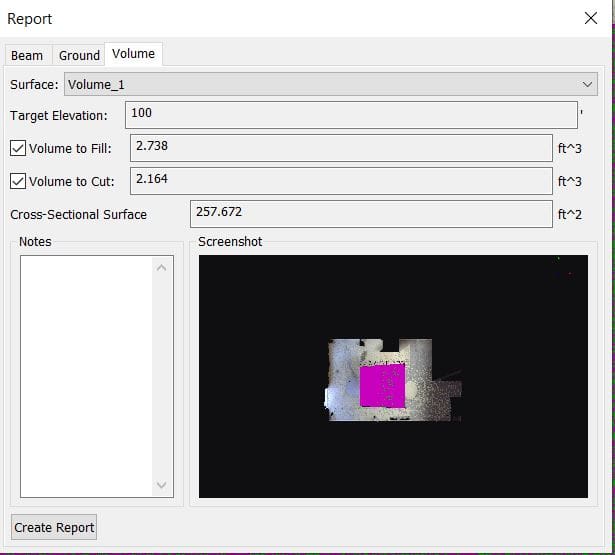The image size is (615, 555).
Task: Click the Volume to Cut value field
Action: 341,181
